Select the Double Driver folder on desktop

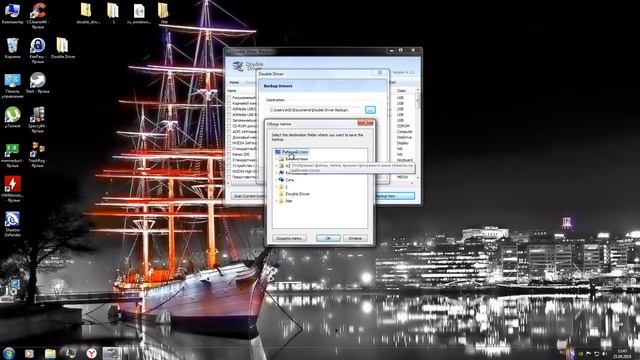click(63, 48)
